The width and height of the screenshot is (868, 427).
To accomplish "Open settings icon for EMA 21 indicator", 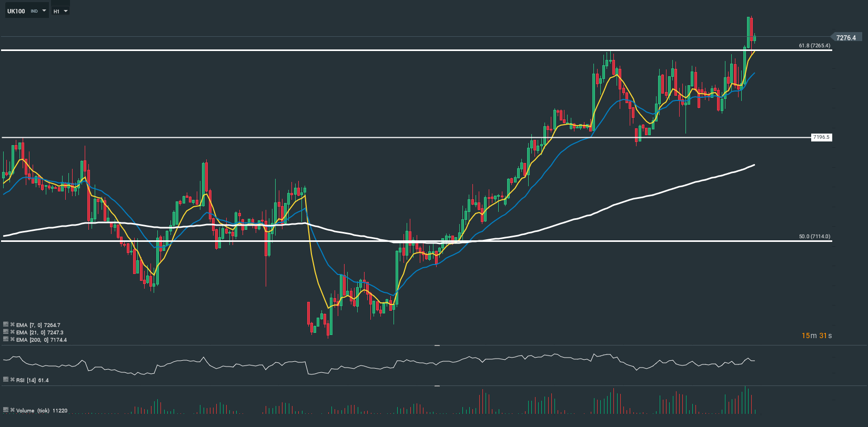I will pos(6,332).
